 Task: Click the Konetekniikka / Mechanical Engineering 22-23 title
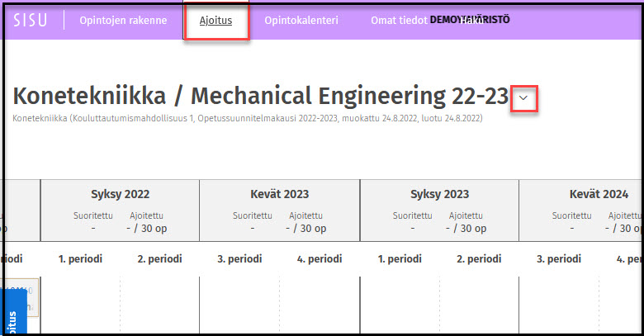261,96
